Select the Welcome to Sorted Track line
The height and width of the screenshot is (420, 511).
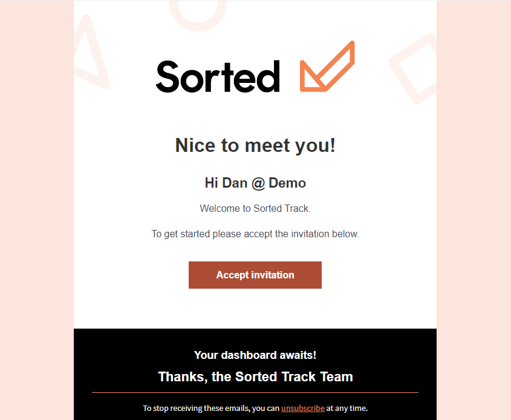[255, 208]
